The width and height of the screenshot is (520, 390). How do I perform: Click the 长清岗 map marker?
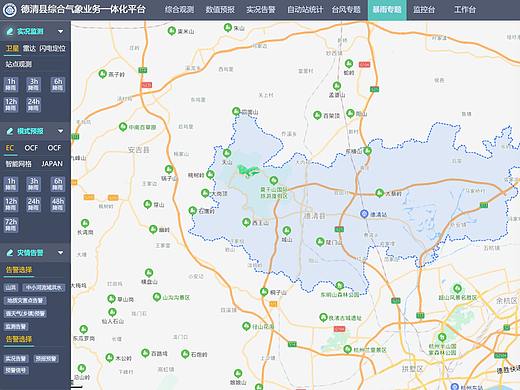click(x=85, y=223)
